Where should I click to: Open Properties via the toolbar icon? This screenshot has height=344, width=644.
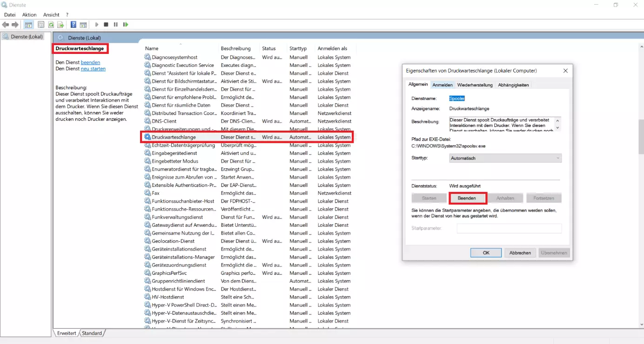pos(41,25)
